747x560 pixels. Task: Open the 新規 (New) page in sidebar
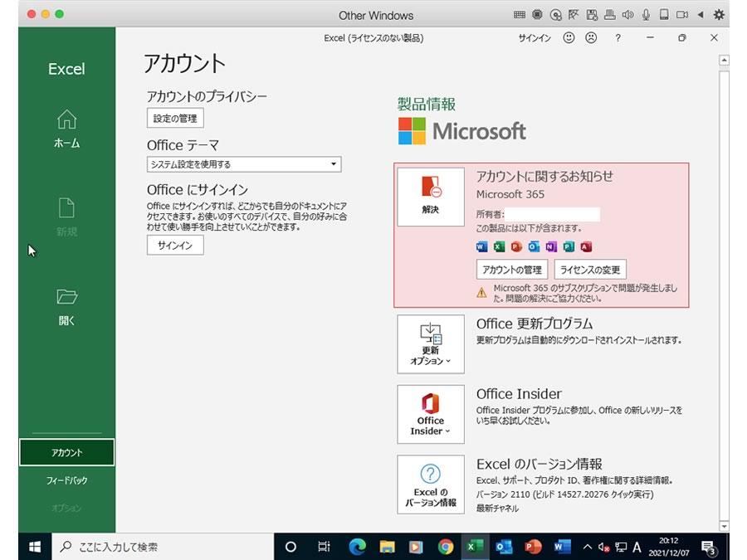pyautogui.click(x=66, y=217)
